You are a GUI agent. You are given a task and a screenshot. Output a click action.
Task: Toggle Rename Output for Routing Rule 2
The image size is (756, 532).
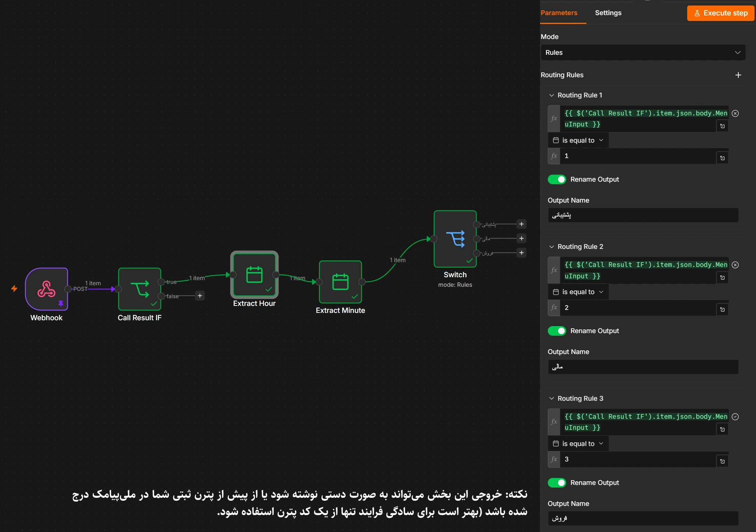557,331
